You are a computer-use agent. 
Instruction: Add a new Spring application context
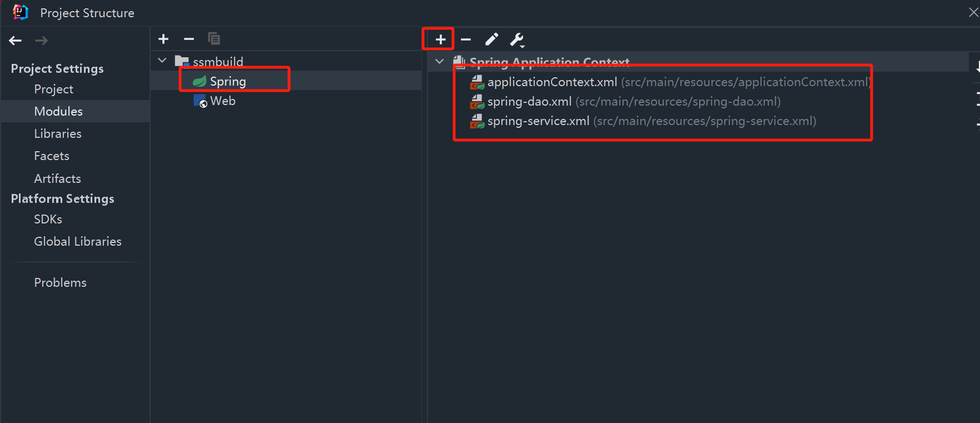(x=440, y=39)
